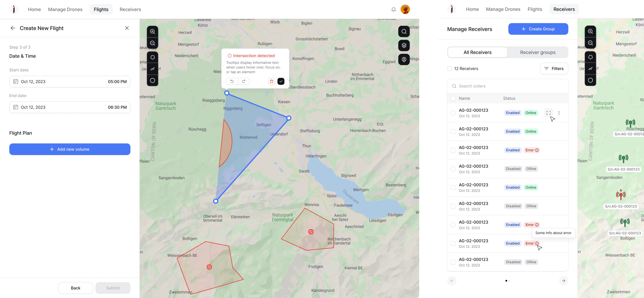
Task: Click the trash icon in intersection tooltip
Action: point(272,81)
